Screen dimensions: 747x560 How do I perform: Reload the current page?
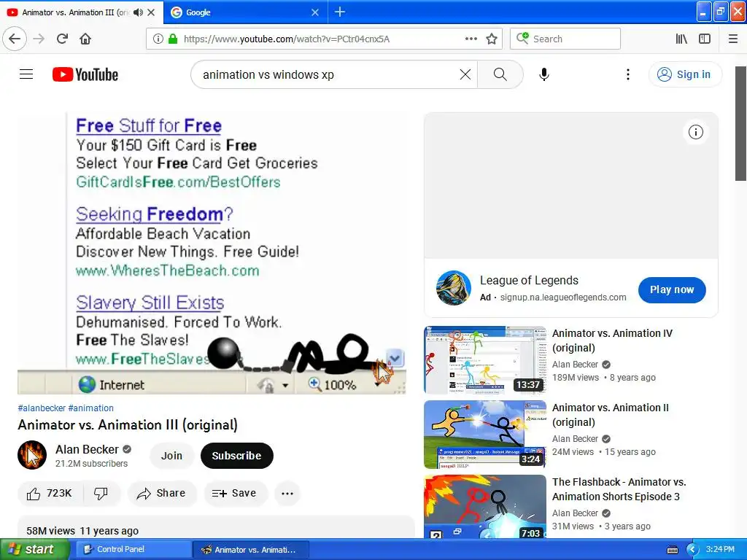click(62, 39)
